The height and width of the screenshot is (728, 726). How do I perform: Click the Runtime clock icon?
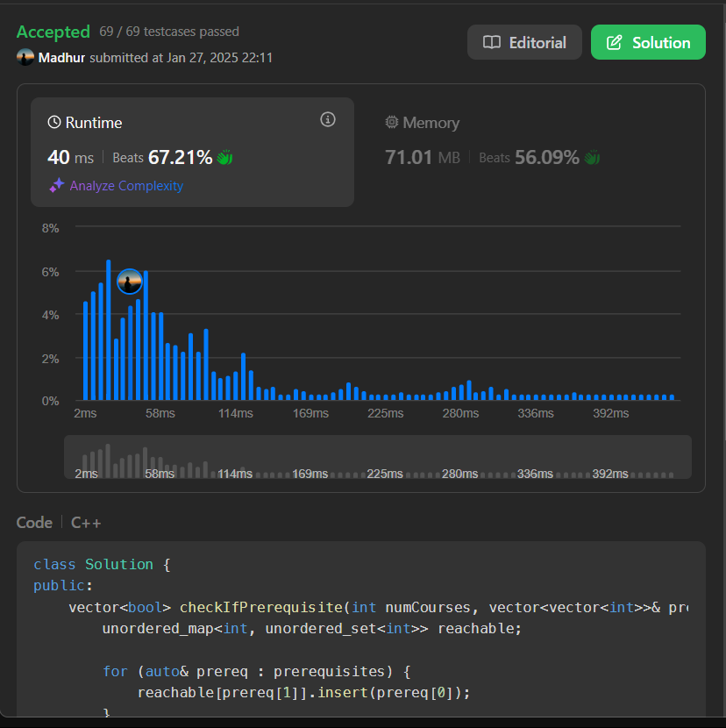(54, 123)
